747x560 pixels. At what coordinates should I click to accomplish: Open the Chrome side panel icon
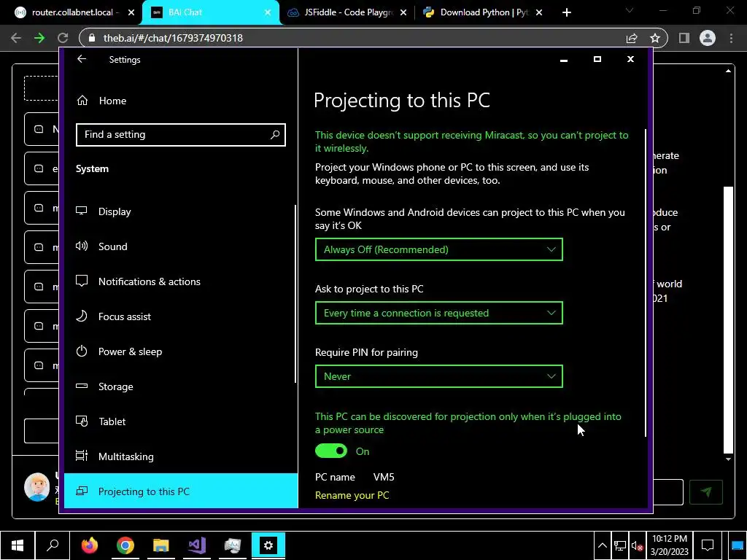click(684, 38)
